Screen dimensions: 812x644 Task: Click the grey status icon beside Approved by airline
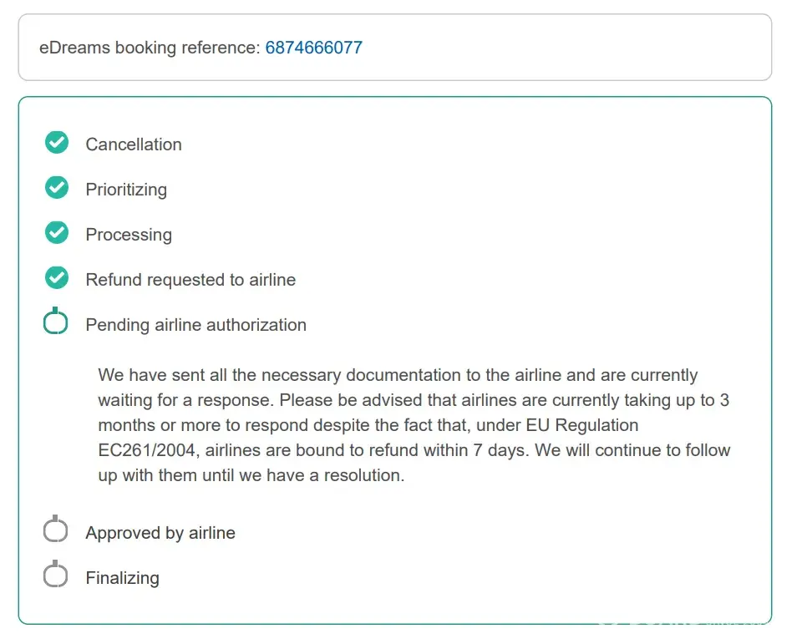(x=56, y=531)
